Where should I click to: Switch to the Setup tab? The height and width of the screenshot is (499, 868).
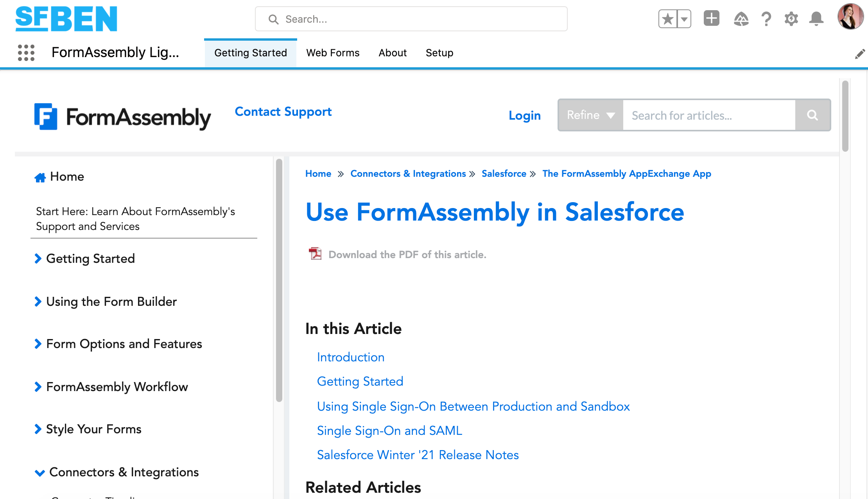pyautogui.click(x=439, y=53)
